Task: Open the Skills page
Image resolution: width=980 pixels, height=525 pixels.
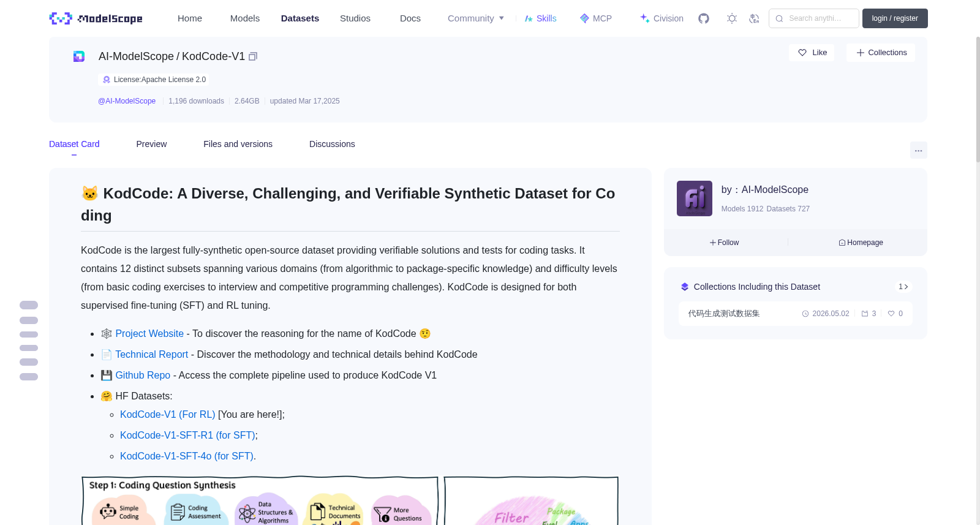Action: (541, 18)
